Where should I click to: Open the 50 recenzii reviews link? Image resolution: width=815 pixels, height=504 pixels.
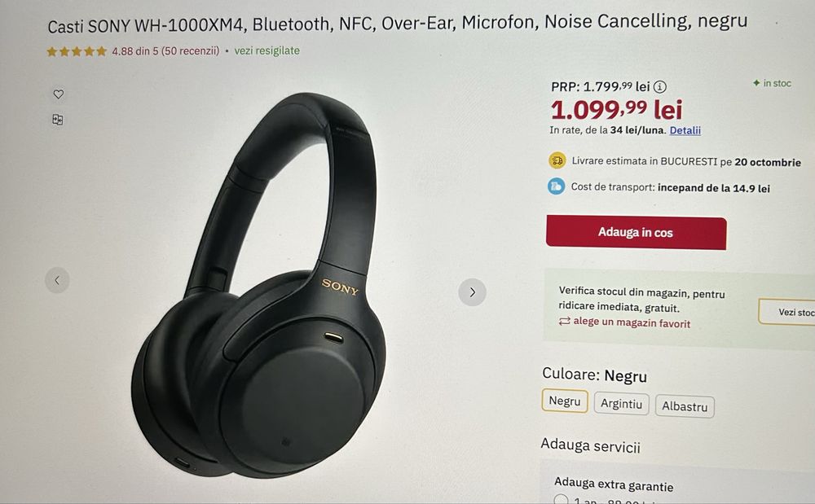[x=190, y=50]
